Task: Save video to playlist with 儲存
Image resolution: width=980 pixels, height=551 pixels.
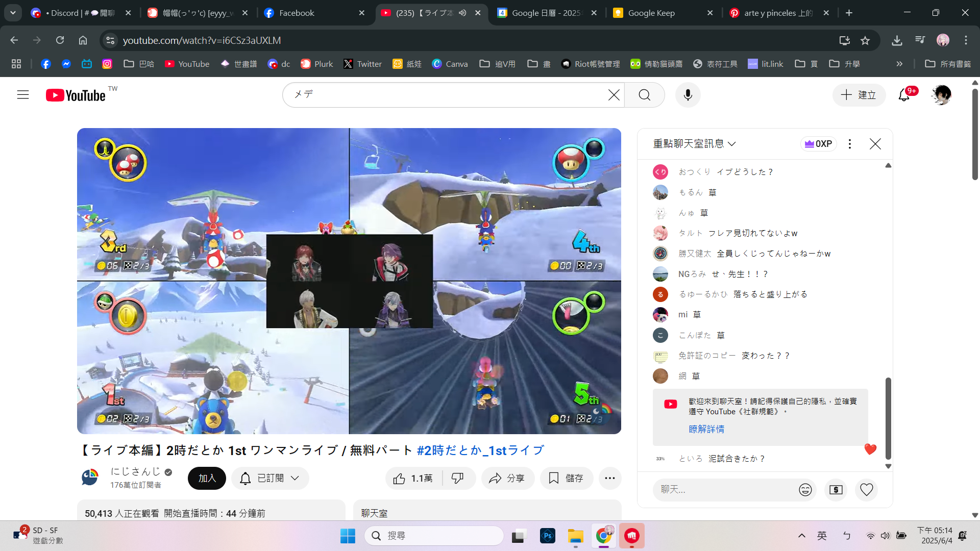Action: [567, 478]
